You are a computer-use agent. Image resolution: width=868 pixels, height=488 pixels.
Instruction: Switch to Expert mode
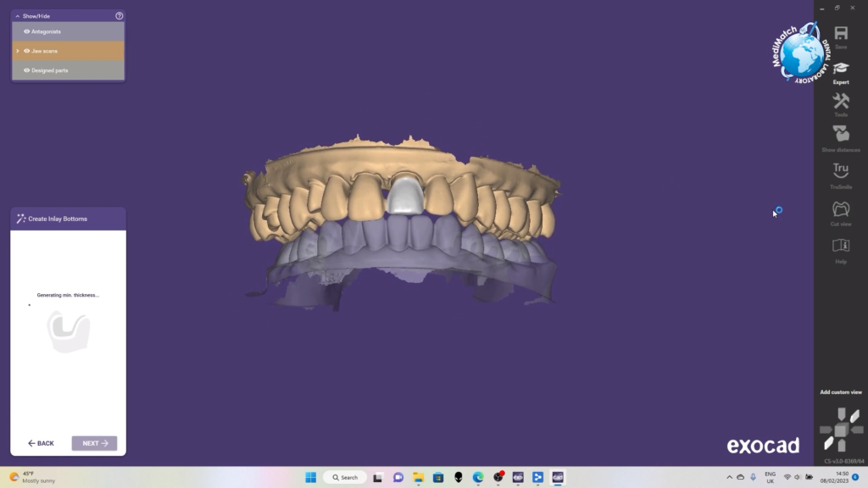(840, 69)
